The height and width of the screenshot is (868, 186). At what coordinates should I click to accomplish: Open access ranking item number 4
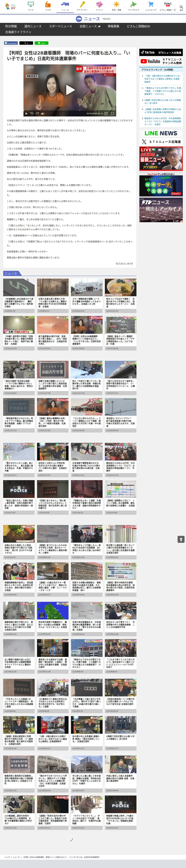(163, 111)
